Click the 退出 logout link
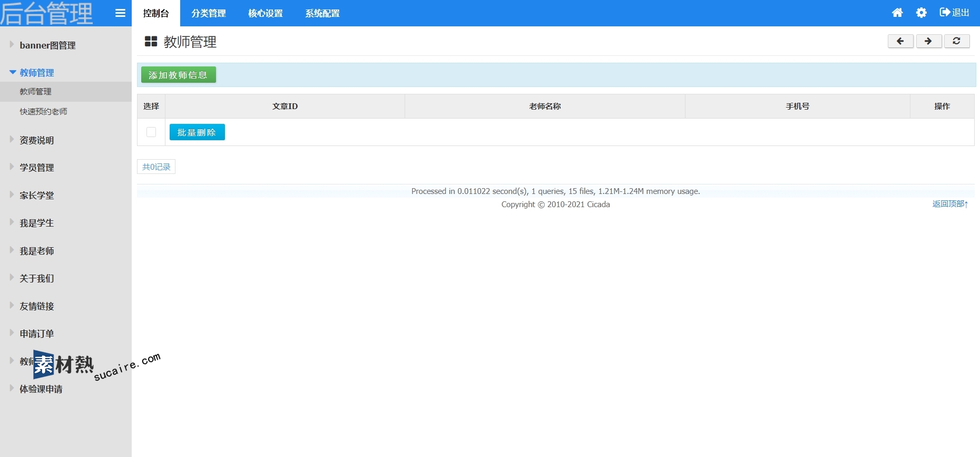 click(954, 13)
